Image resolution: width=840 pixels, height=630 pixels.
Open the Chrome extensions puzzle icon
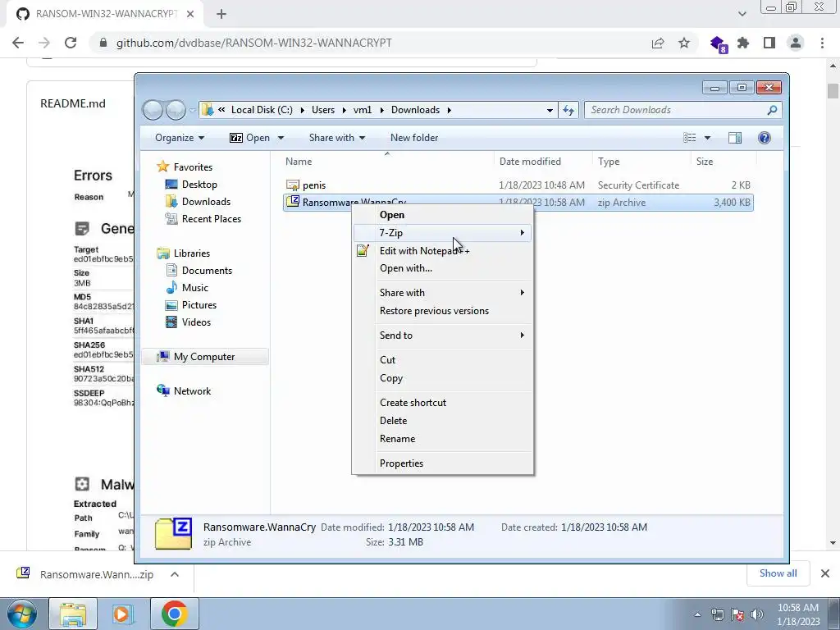pyautogui.click(x=743, y=43)
